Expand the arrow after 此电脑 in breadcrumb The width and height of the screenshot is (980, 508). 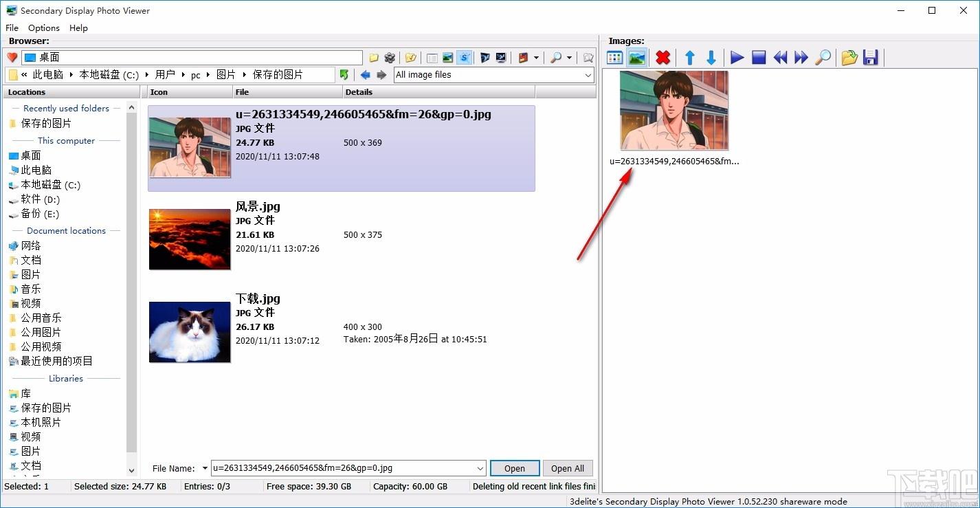point(70,75)
